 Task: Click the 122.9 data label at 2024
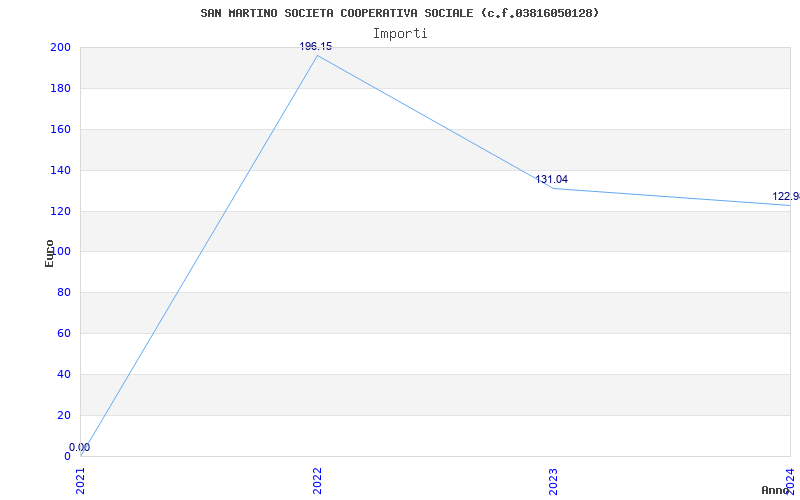point(786,196)
